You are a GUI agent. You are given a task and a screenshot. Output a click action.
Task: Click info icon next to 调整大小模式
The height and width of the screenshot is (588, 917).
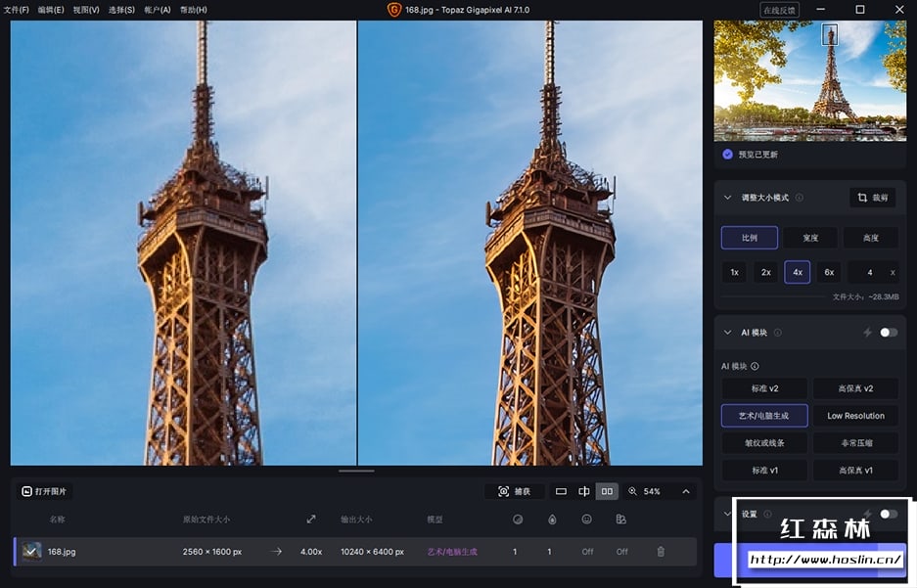pyautogui.click(x=800, y=198)
